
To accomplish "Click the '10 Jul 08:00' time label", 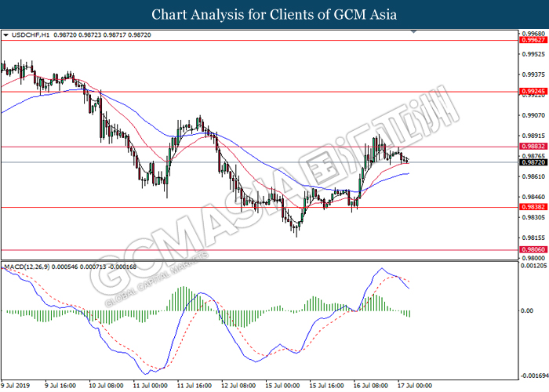I will point(106,386).
